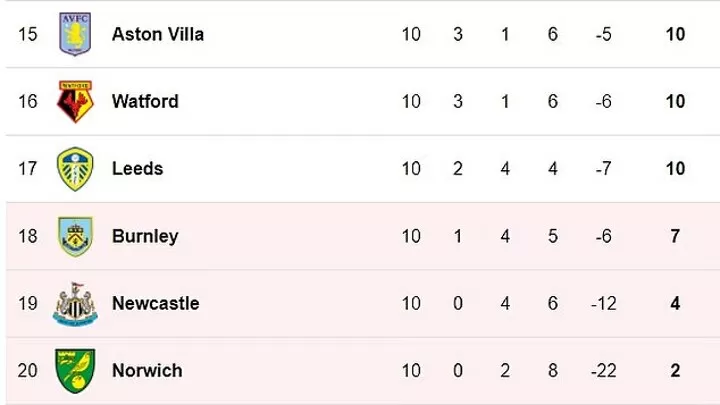The width and height of the screenshot is (720, 405).
Task: Select position number 20 for Norwich
Action: coord(28,371)
